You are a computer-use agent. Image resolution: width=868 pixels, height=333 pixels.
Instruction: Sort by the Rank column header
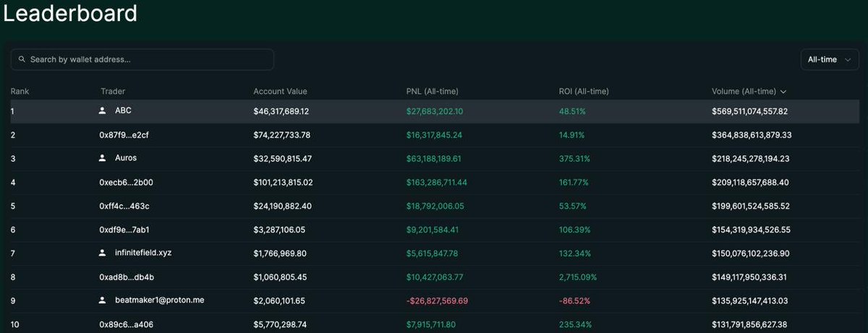[x=20, y=92]
